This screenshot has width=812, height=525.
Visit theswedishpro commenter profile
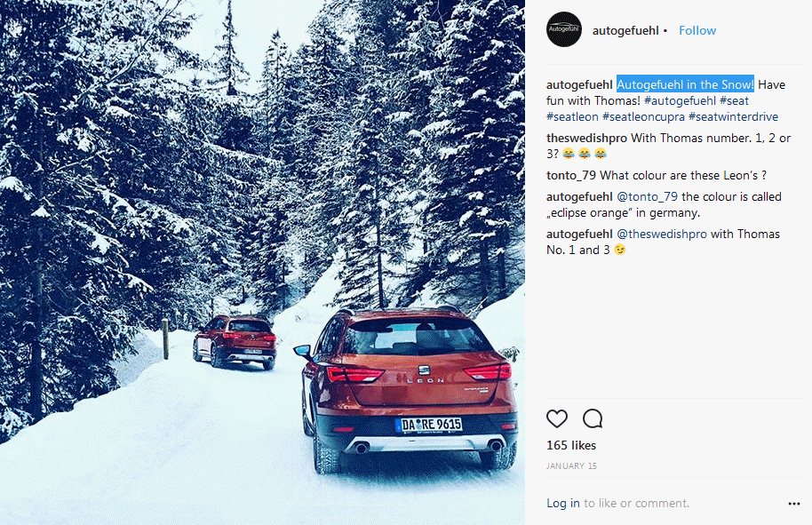click(x=586, y=139)
